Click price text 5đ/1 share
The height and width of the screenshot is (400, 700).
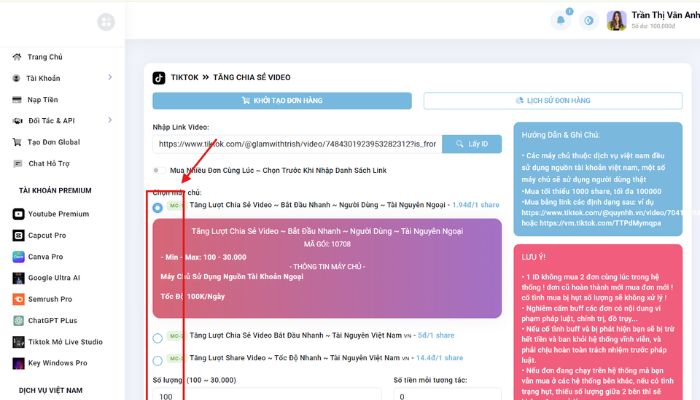(x=436, y=335)
